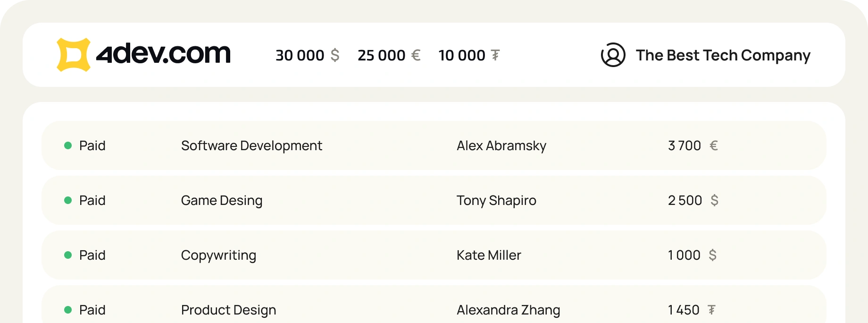Click the dollar sign beside 30 000
The width and height of the screenshot is (868, 323).
[335, 55]
